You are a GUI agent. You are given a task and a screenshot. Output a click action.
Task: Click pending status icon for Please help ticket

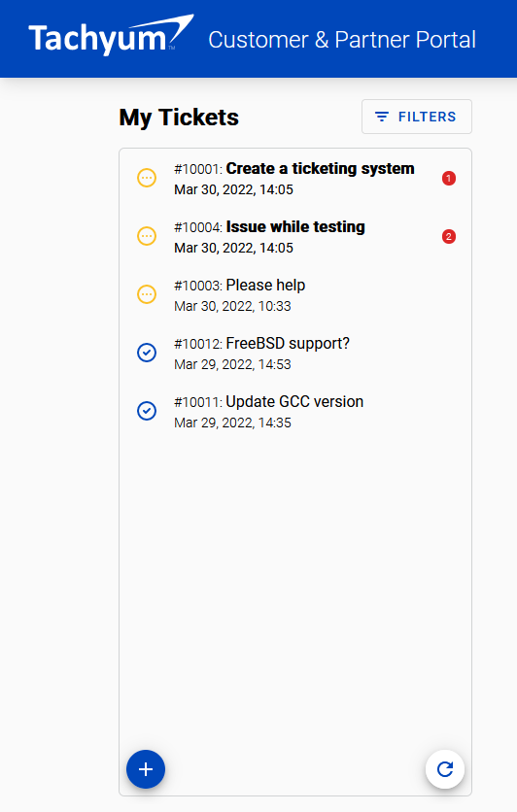click(147, 294)
